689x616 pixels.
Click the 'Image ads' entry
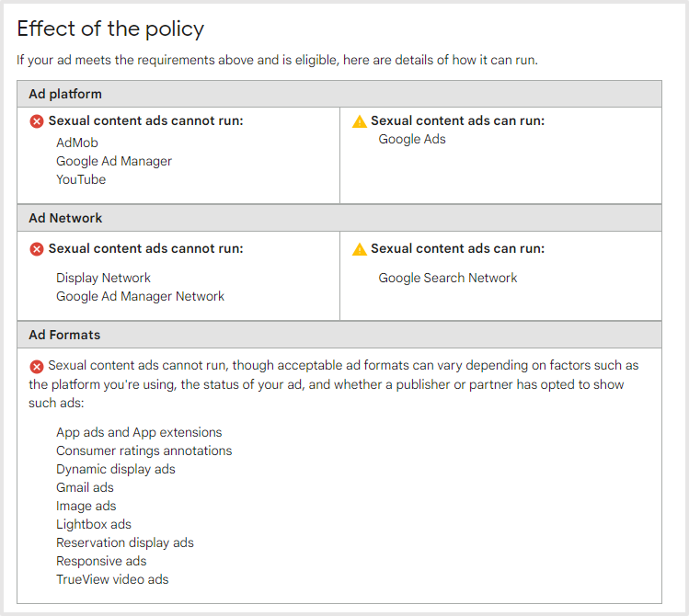coord(86,507)
